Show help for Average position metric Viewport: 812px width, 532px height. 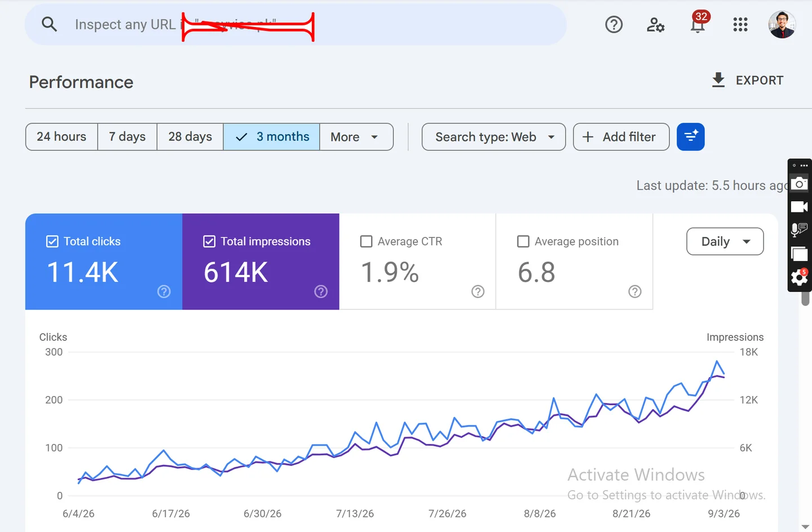635,291
